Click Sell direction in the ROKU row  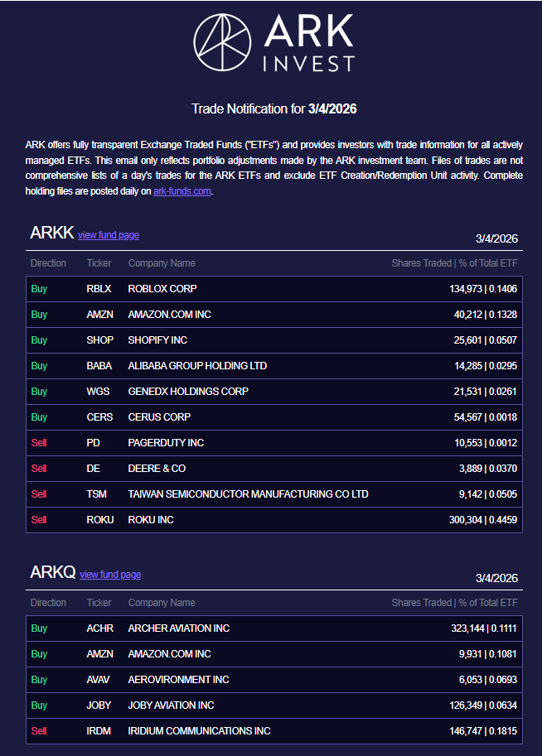pos(39,520)
